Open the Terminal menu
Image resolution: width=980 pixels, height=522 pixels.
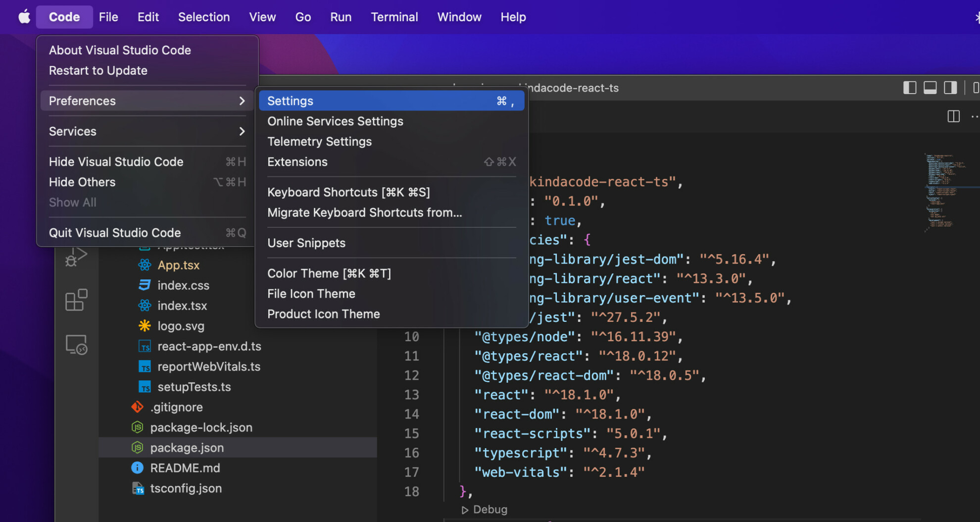[x=394, y=17]
